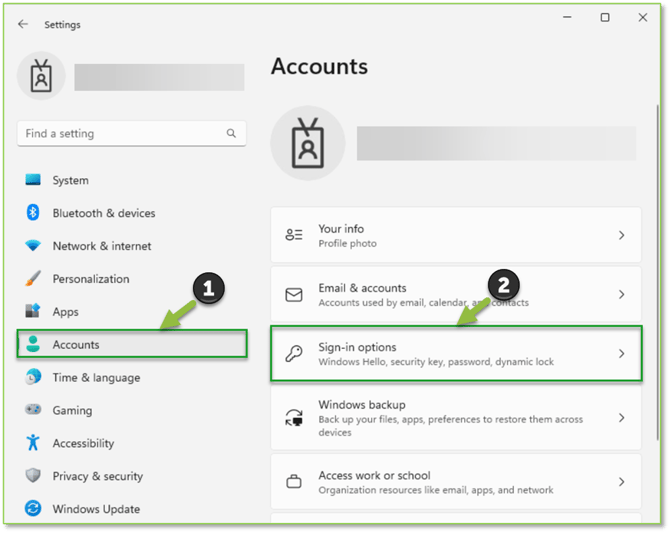Viewport: 670px width, 533px height.
Task: Expand the Your info chevron
Action: [x=621, y=235]
